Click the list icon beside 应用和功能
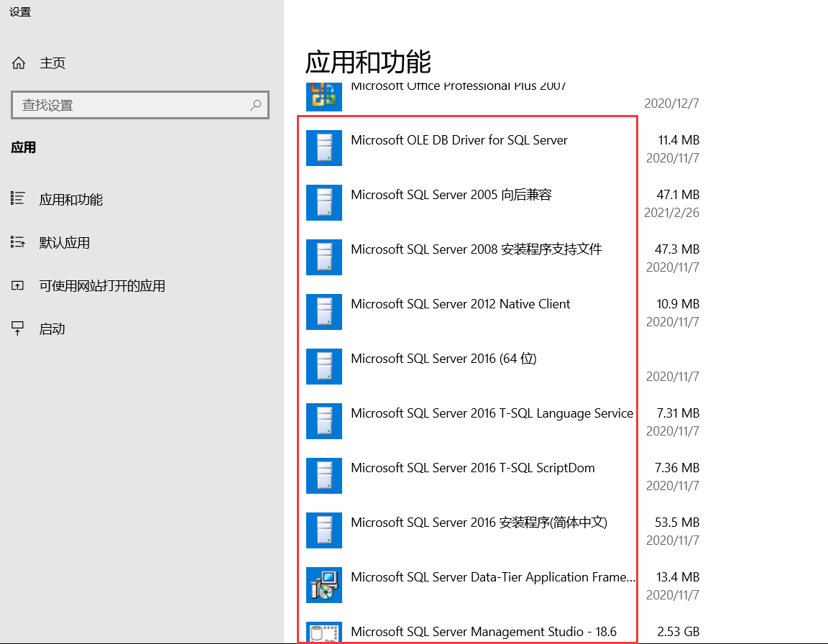The height and width of the screenshot is (644, 828). [17, 198]
